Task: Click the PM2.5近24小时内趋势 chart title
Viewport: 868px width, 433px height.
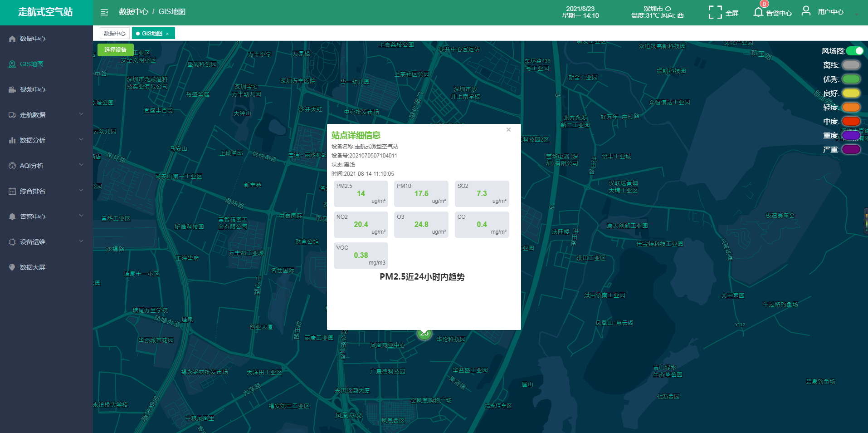Action: click(422, 277)
